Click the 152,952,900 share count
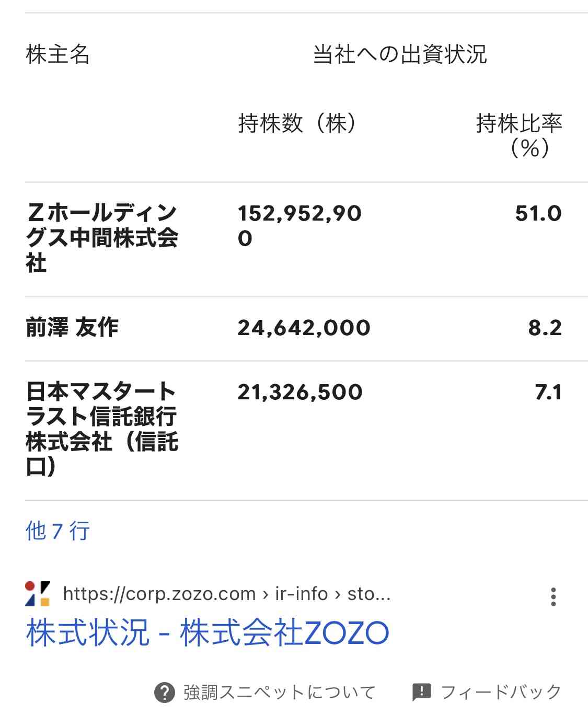 (299, 226)
